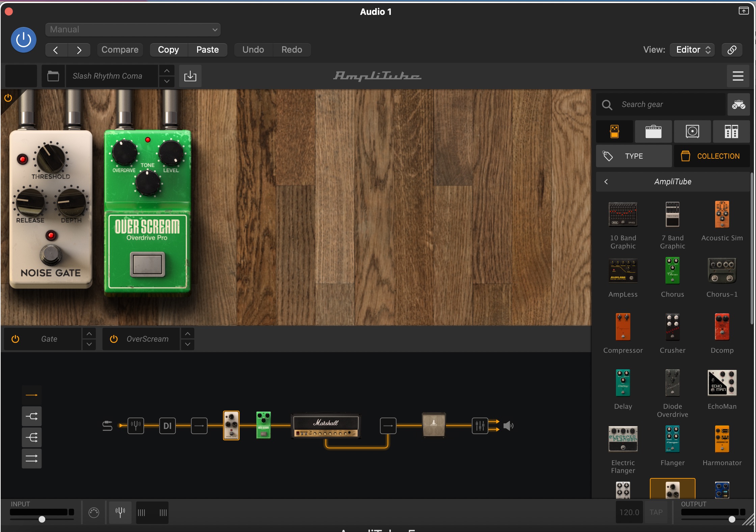Click the Over Scream Tone knob
This screenshot has width=756, height=532.
pyautogui.click(x=147, y=183)
